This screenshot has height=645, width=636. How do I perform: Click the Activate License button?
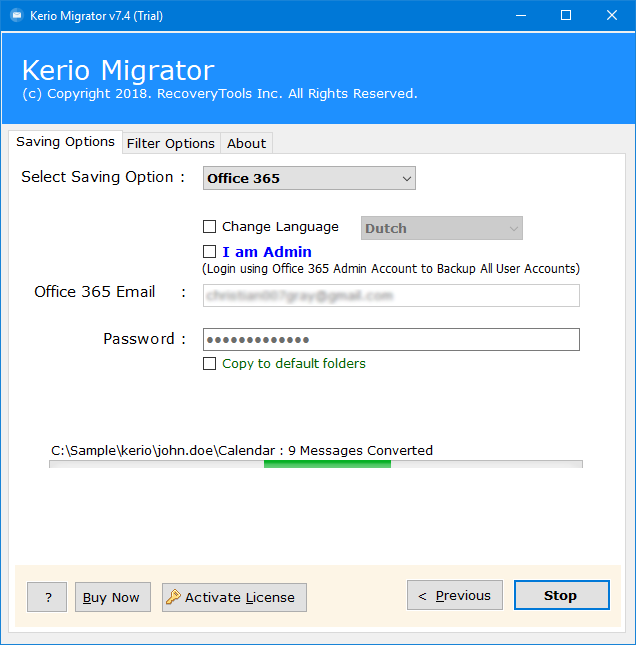click(234, 597)
